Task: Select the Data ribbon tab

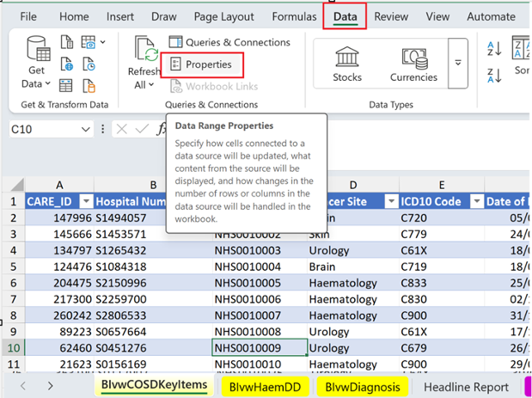Action: 345,16
